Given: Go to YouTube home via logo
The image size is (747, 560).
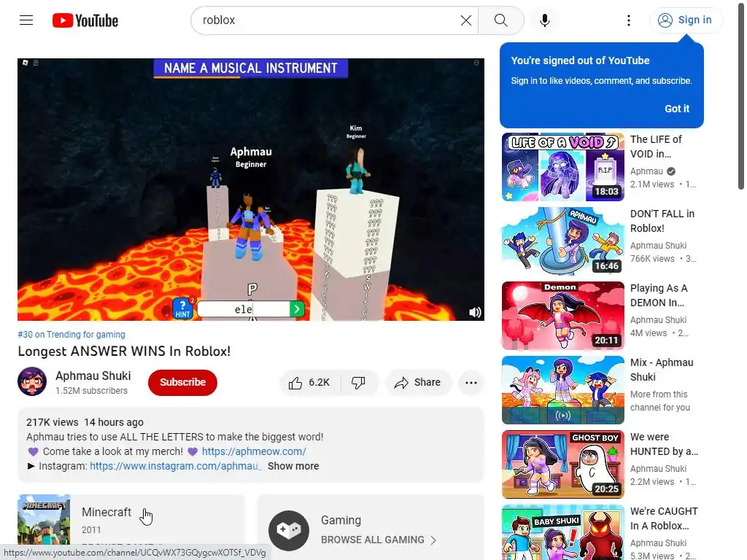Looking at the screenshot, I should click(85, 20).
